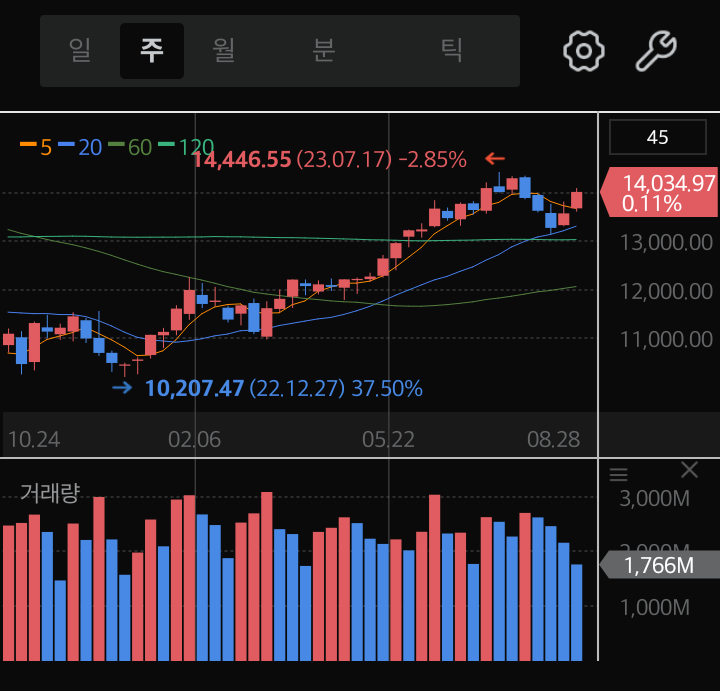Click the low price label 10,207.47
Screen dimensions: 720x691
[195, 388]
